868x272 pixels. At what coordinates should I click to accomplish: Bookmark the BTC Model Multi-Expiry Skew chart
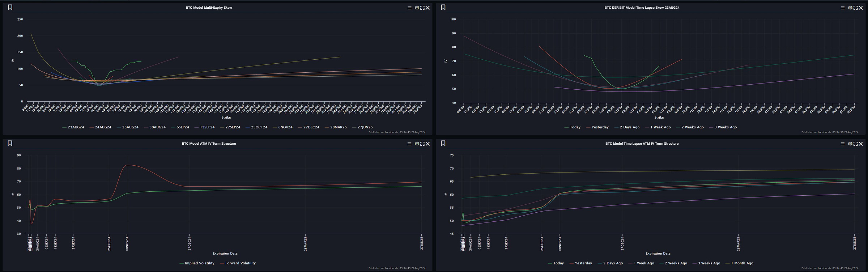10,7
